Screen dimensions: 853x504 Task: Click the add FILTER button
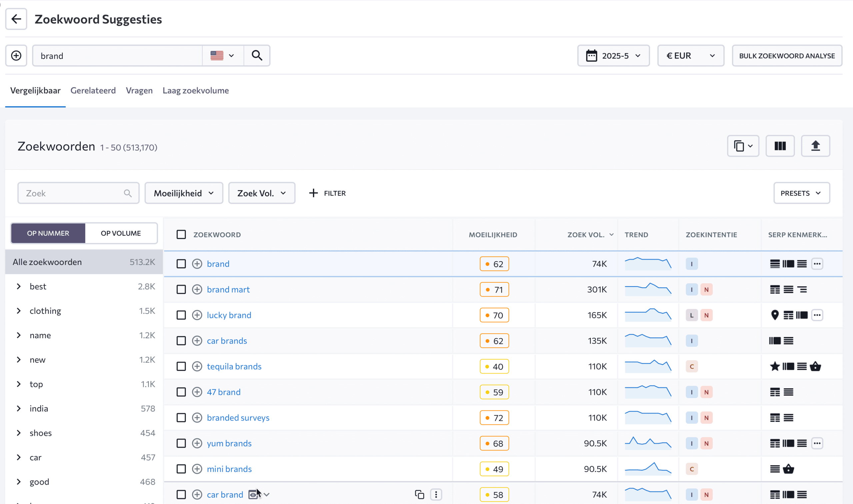[x=327, y=193]
